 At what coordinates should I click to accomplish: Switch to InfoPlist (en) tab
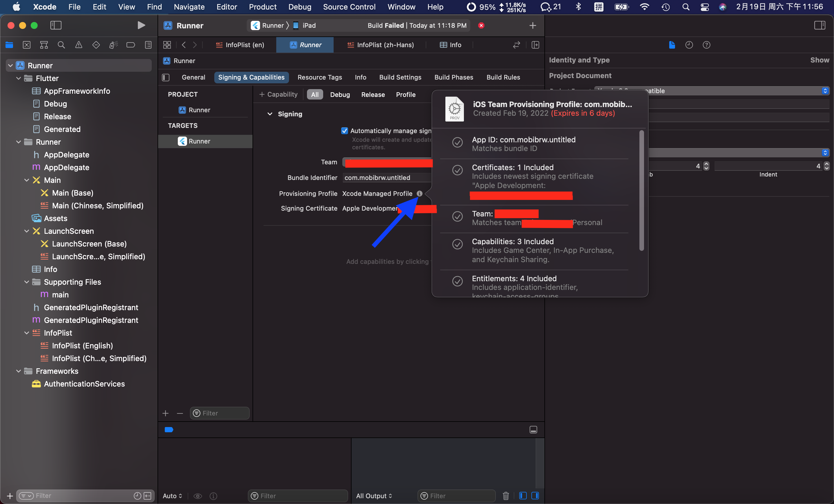coord(240,45)
